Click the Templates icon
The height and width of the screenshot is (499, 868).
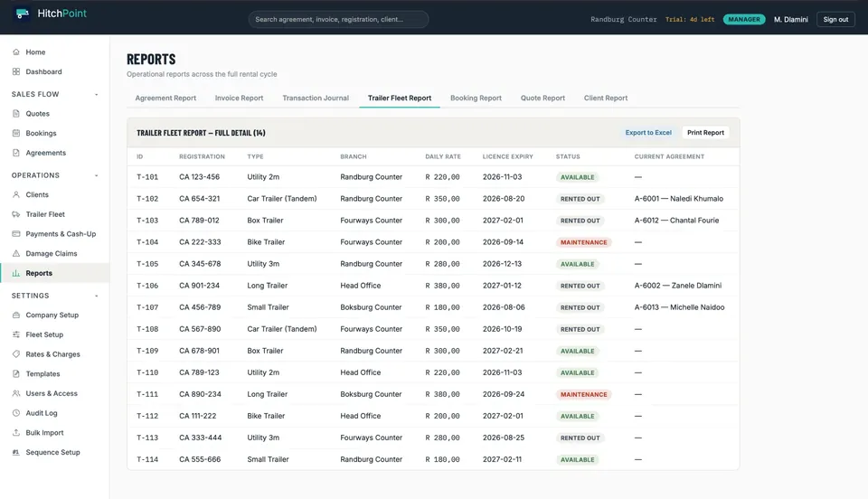[16, 373]
